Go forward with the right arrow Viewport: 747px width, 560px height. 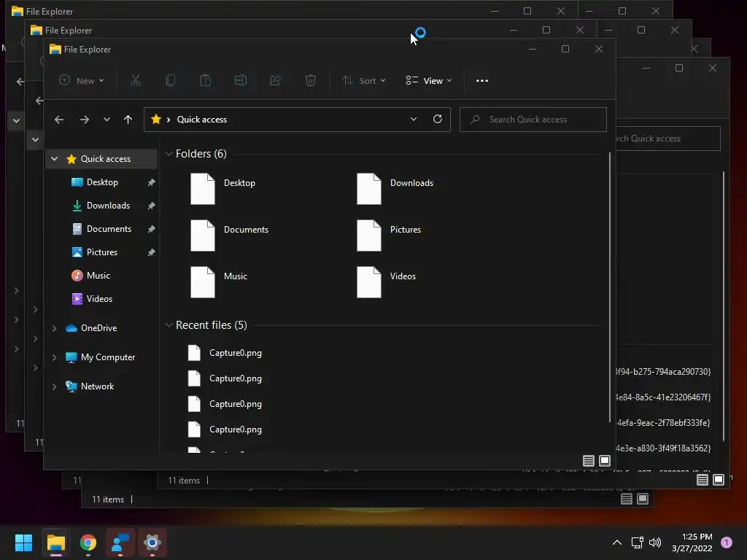click(x=85, y=120)
